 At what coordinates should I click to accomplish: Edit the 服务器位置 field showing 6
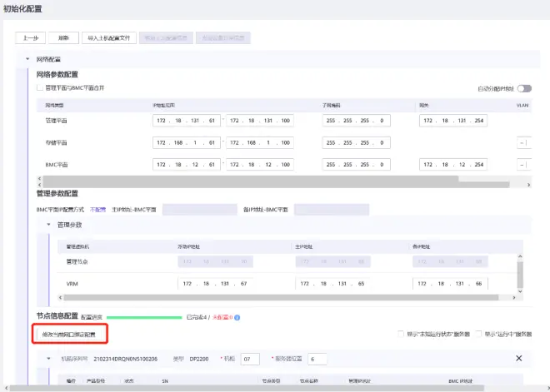(317, 359)
